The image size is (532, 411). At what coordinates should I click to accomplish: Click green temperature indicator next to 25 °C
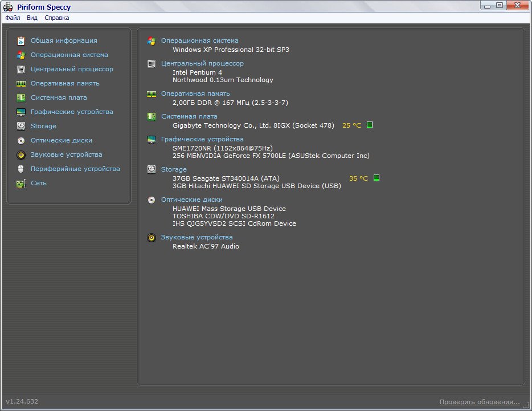370,125
